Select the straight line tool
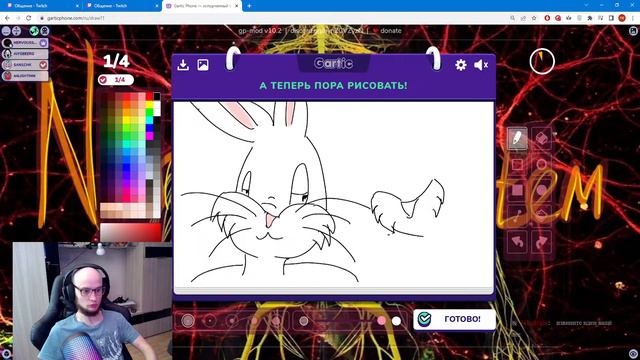 [517, 216]
